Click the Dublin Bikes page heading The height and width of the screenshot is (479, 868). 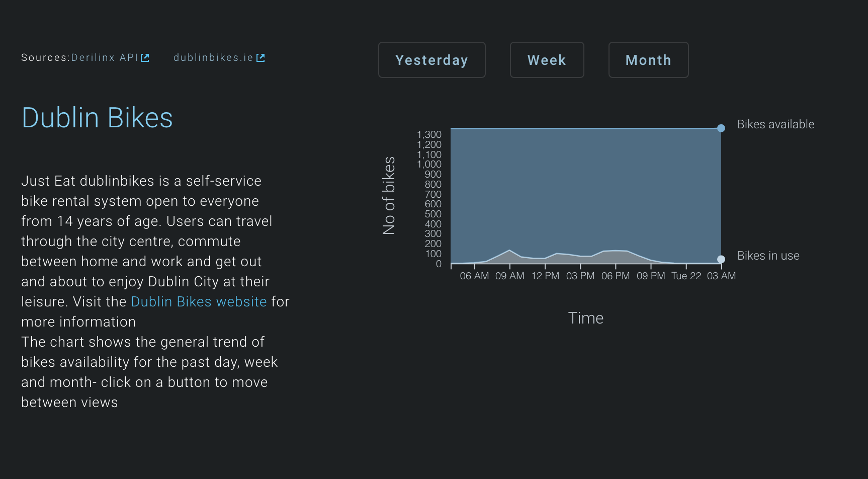coord(97,117)
